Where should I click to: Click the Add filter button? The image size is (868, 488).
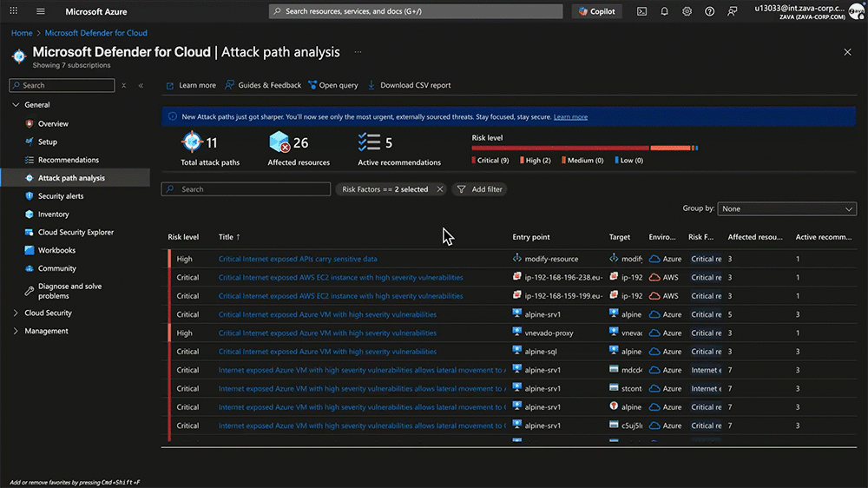(x=479, y=188)
